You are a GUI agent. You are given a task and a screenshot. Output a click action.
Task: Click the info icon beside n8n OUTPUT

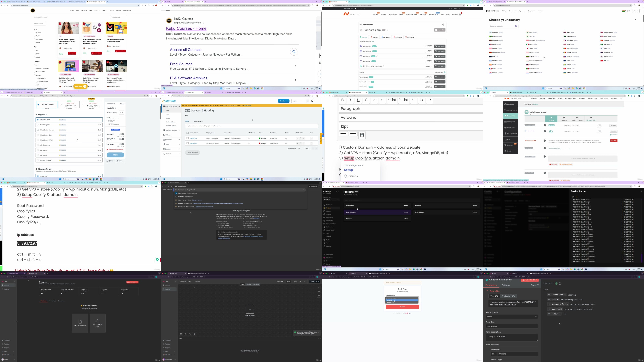point(560,284)
